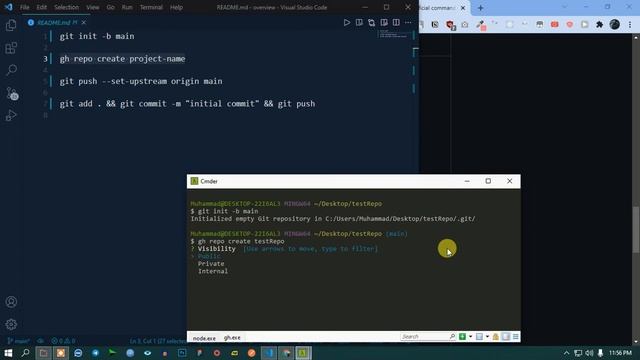
Task: Click the Open Preview icon in editor toolbar
Action: click(384, 22)
